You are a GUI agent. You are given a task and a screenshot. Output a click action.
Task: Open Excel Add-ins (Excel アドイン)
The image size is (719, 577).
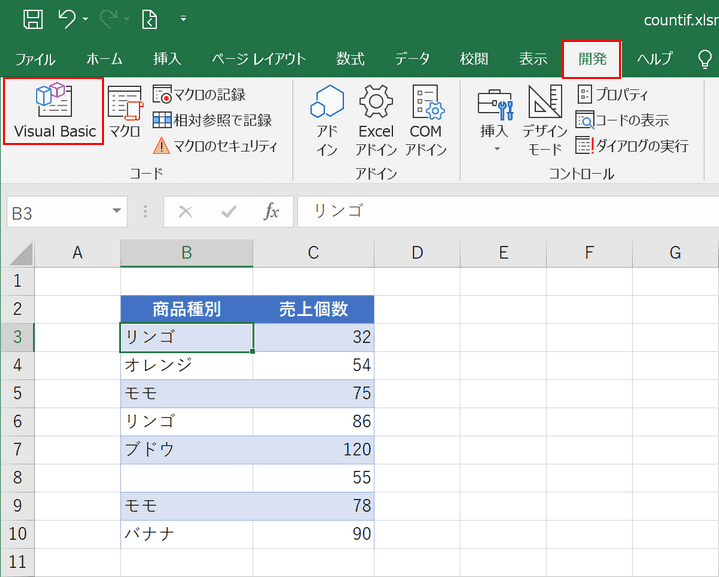point(376,120)
